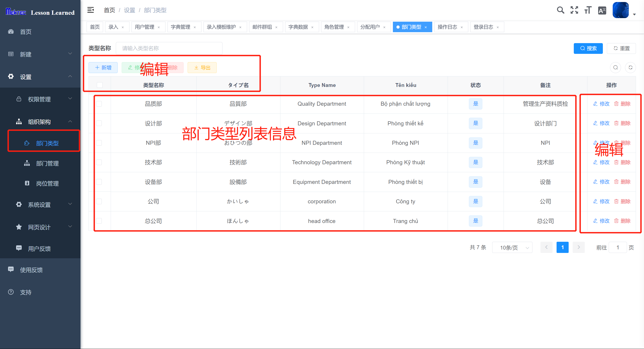Click the badge icon beside 岗位管理
The width and height of the screenshot is (644, 349).
(x=27, y=183)
